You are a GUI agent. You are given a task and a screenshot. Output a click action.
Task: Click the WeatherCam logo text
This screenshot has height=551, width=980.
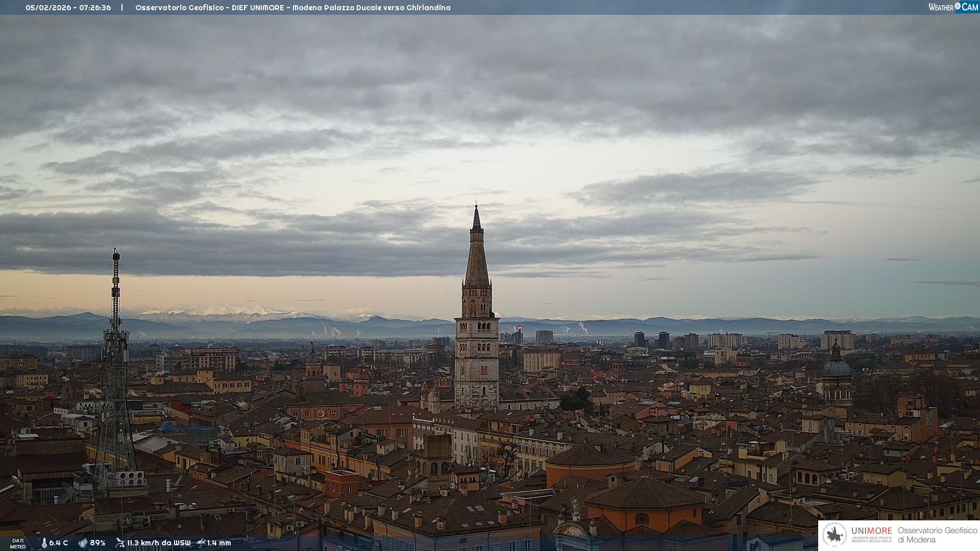(x=941, y=7)
